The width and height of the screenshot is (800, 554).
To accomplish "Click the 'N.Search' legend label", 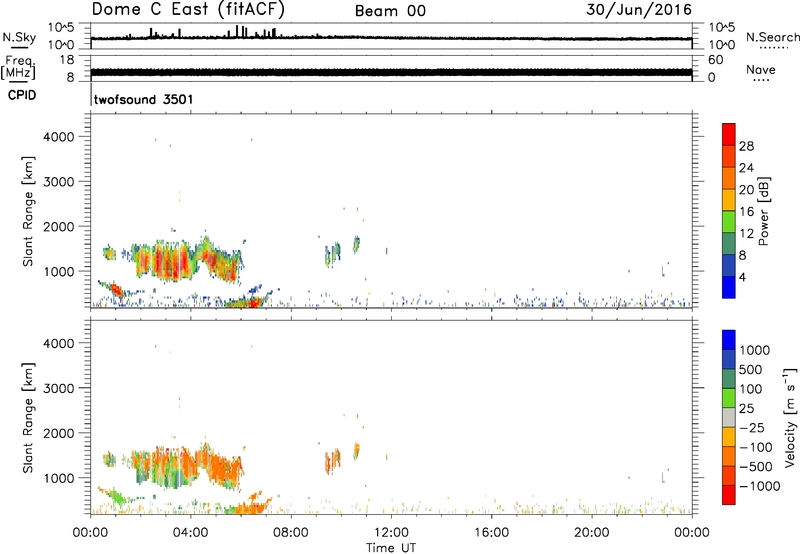I will 772,37.
